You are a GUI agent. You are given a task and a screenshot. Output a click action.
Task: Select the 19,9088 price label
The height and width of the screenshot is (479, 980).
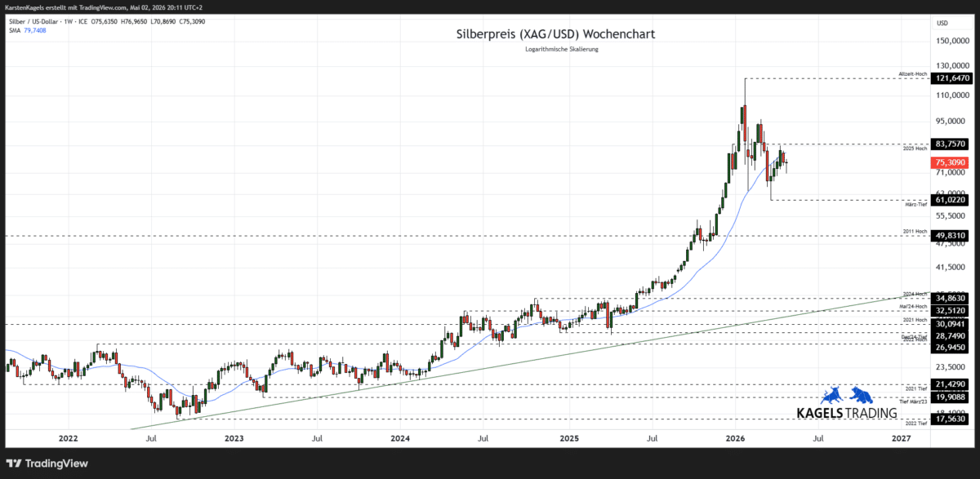click(x=951, y=397)
